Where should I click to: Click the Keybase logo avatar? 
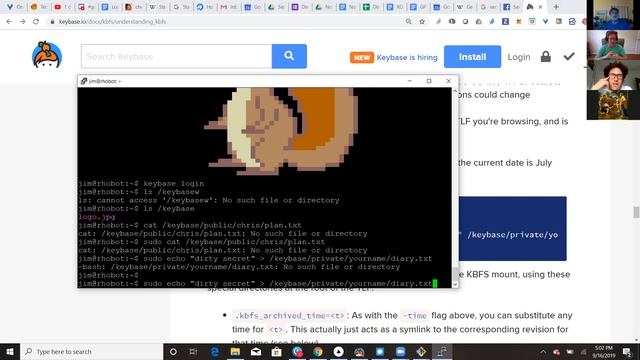tap(47, 55)
